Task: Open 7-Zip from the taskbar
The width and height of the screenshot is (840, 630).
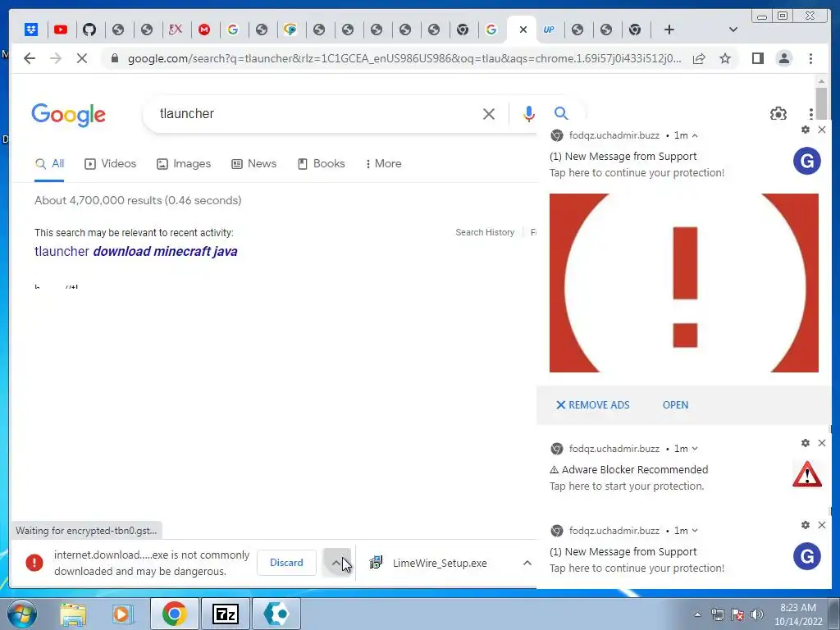Action: pyautogui.click(x=225, y=614)
